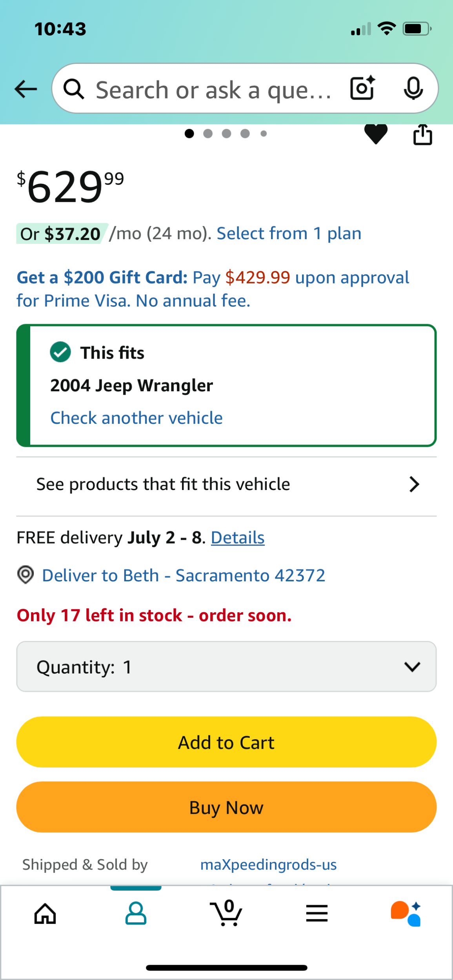Open camera visual search icon

click(x=362, y=88)
